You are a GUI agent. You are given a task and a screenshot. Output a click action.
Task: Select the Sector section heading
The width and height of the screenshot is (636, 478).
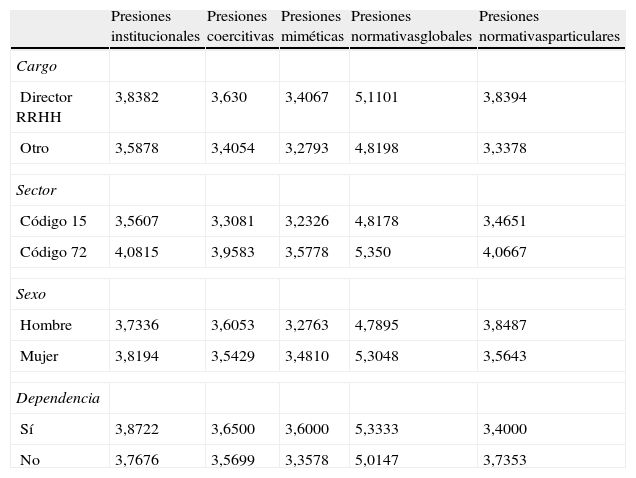(x=37, y=189)
